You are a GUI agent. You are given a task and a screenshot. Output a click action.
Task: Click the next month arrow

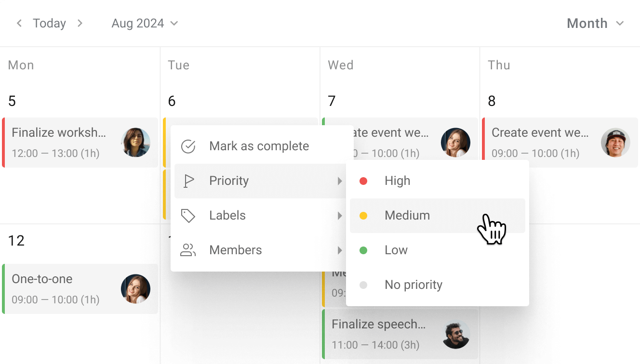tap(80, 23)
